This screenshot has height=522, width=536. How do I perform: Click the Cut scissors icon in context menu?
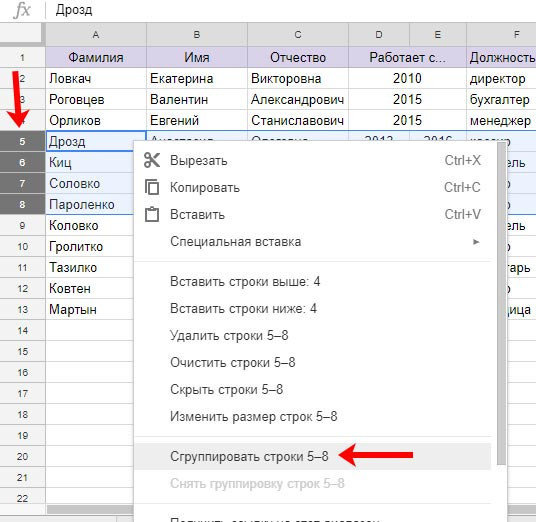(x=152, y=160)
